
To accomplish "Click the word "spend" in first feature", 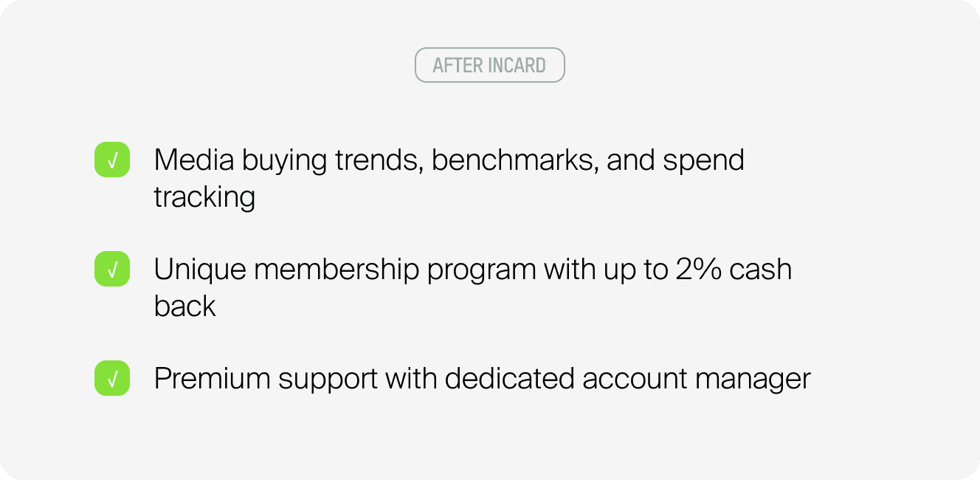I will [x=703, y=162].
